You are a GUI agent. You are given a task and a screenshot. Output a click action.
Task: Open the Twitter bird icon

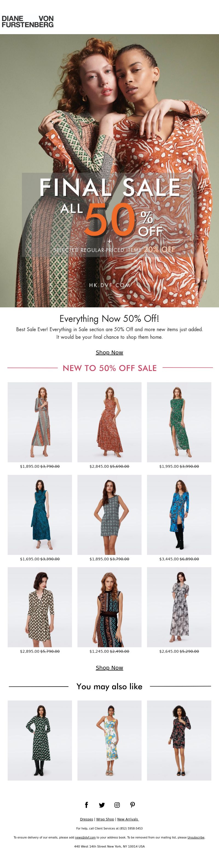click(x=102, y=805)
